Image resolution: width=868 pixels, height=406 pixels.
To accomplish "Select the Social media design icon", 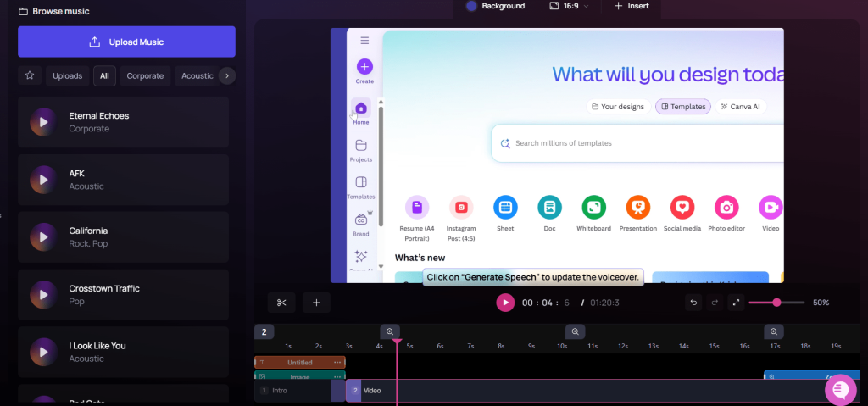I will click(682, 208).
